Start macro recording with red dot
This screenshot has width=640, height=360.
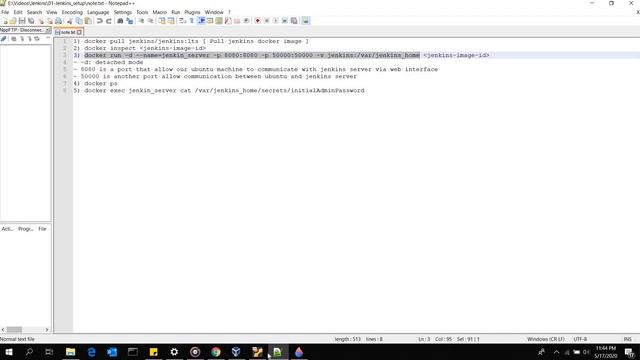(258, 21)
